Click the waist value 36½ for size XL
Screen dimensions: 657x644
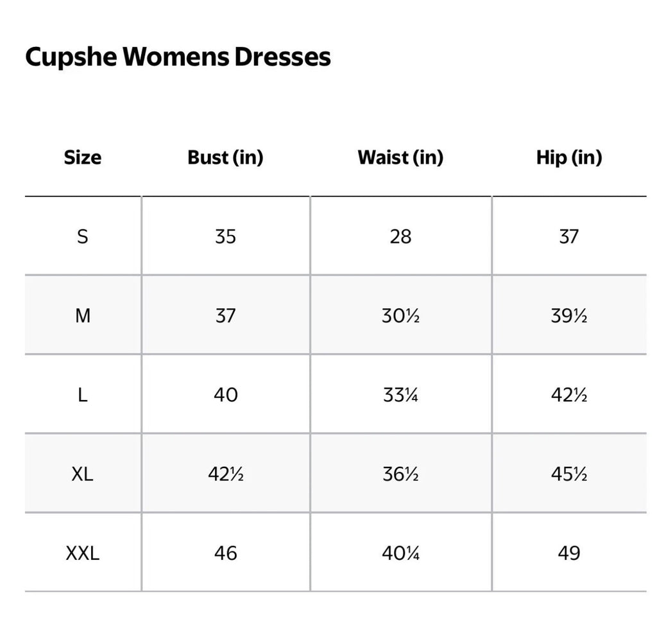coord(400,474)
